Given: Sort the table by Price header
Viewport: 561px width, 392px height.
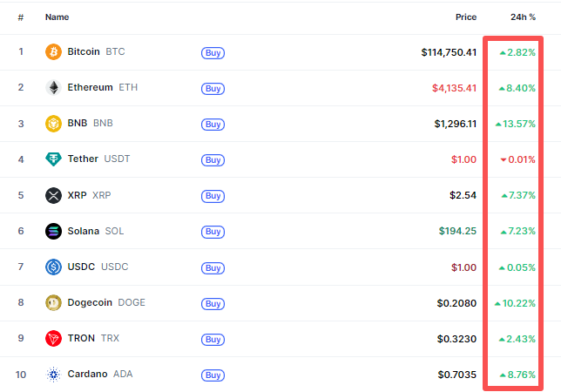Looking at the screenshot, I should (x=465, y=17).
